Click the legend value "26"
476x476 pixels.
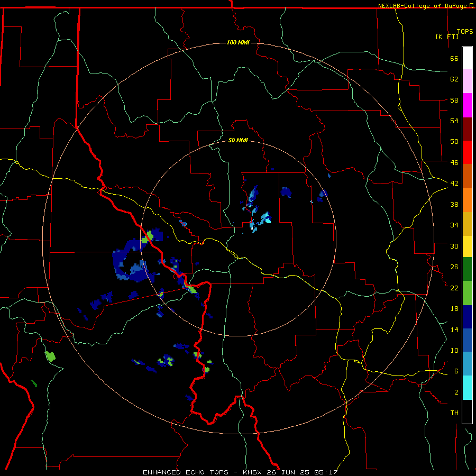point(454,267)
